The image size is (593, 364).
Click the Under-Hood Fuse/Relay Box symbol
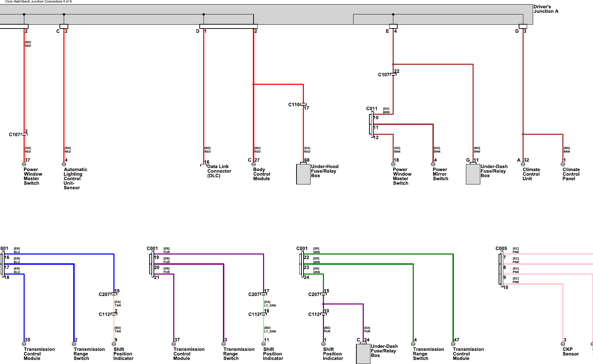tap(303, 174)
